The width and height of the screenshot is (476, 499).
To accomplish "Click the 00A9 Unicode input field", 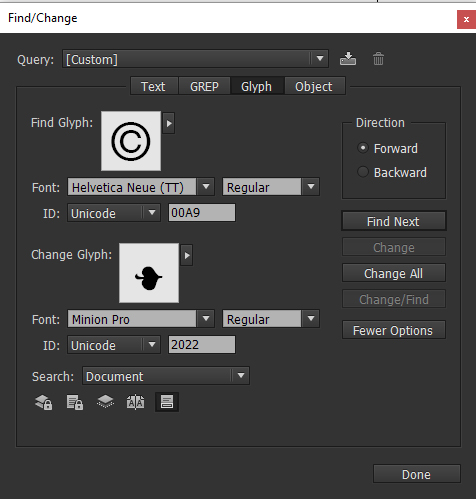I will (x=202, y=213).
